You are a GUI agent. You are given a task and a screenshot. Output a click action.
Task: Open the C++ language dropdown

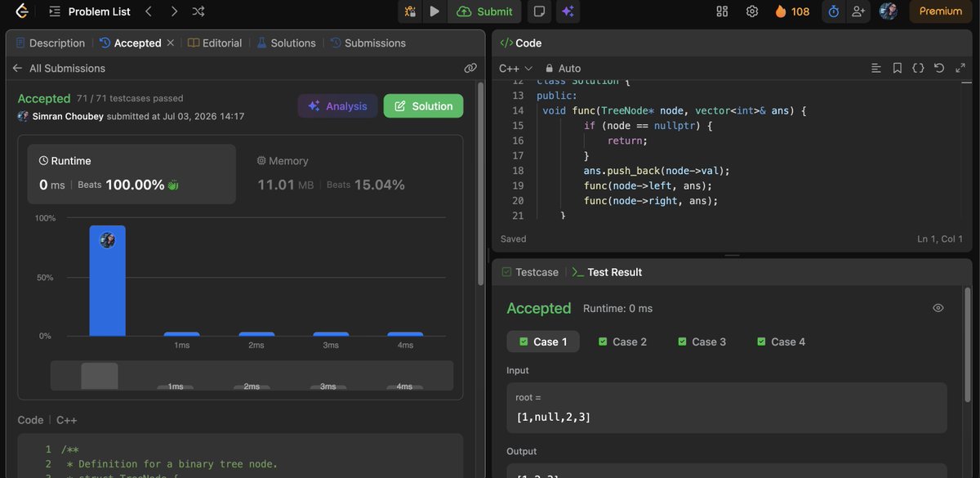point(515,69)
